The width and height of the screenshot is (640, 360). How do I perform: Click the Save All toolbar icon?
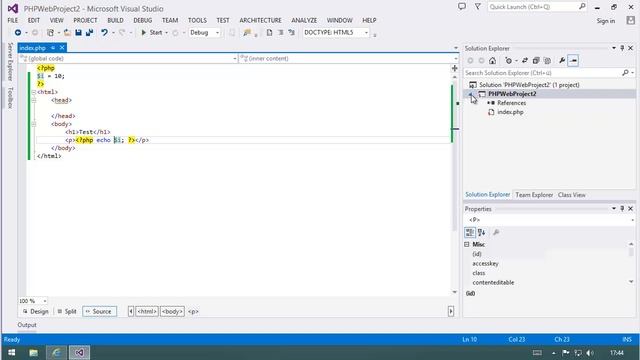tap(89, 33)
